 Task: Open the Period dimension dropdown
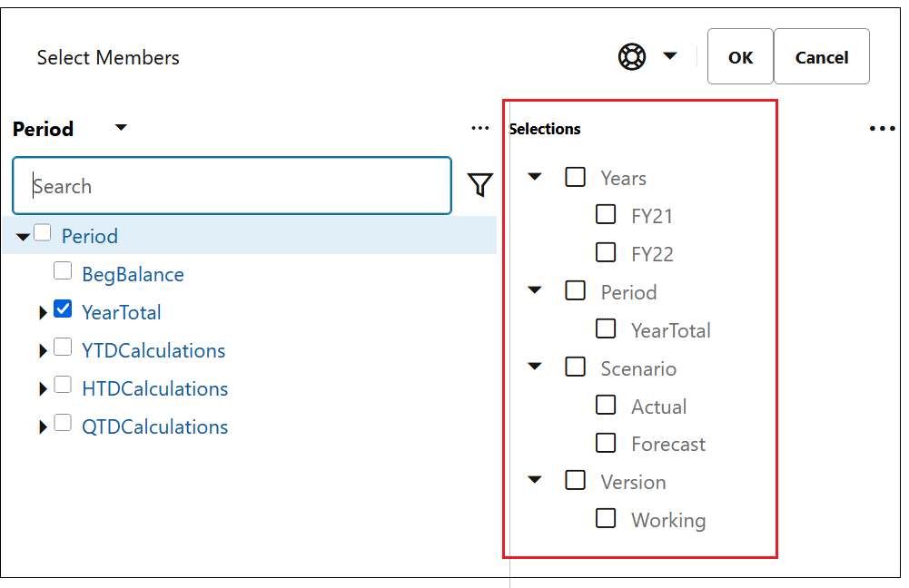120,128
